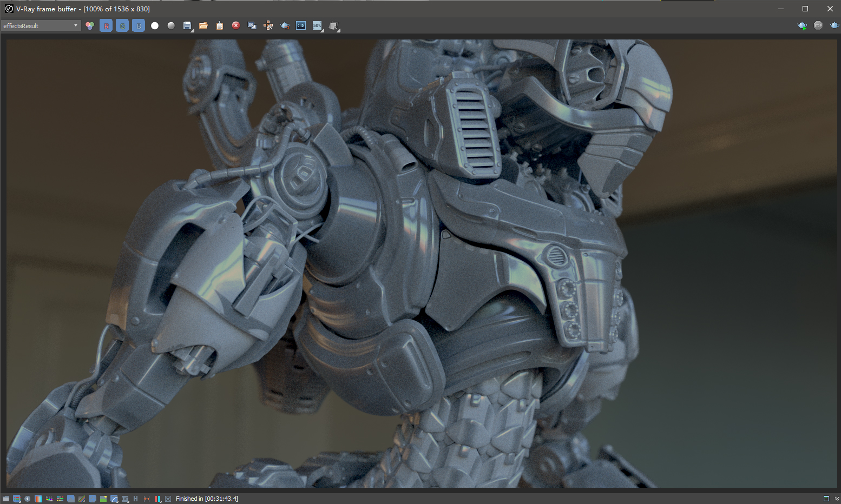This screenshot has height=504, width=841.
Task: Copy render to clipboard
Action: pyautogui.click(x=220, y=25)
